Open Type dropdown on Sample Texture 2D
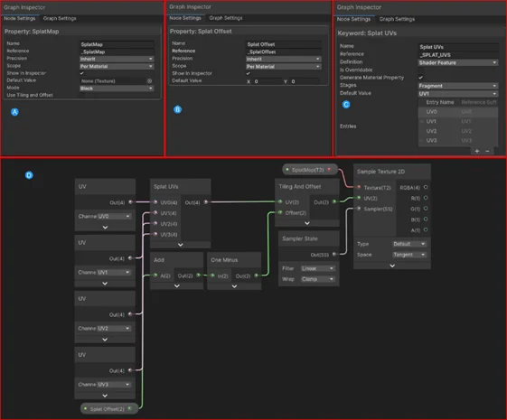 pyautogui.click(x=409, y=244)
